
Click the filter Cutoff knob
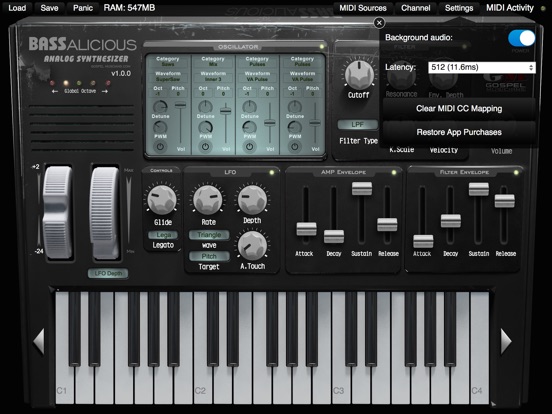[359, 75]
